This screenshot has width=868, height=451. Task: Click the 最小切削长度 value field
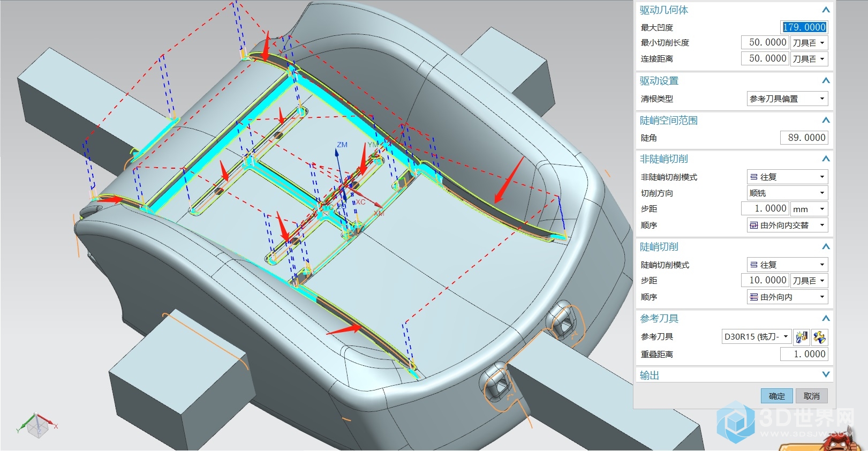765,43
